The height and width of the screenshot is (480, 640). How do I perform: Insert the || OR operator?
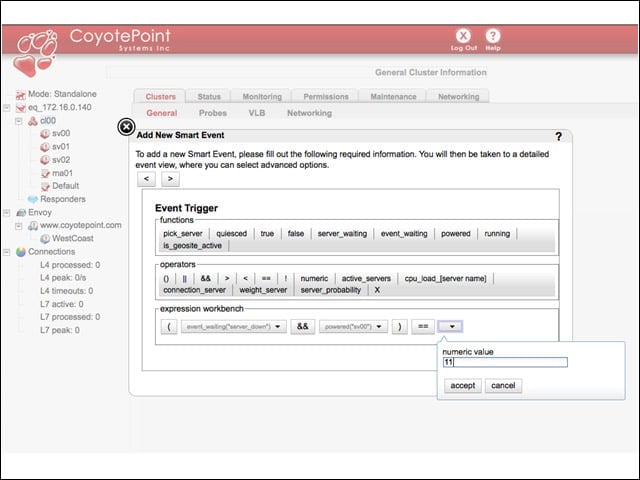(x=184, y=278)
